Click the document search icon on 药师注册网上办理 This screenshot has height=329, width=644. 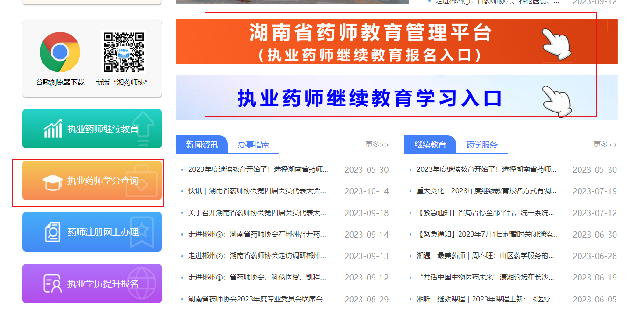pyautogui.click(x=52, y=232)
